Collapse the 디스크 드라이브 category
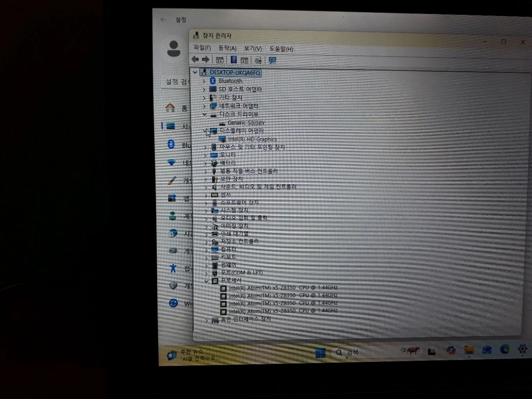The width and height of the screenshot is (532, 399). pyautogui.click(x=204, y=114)
